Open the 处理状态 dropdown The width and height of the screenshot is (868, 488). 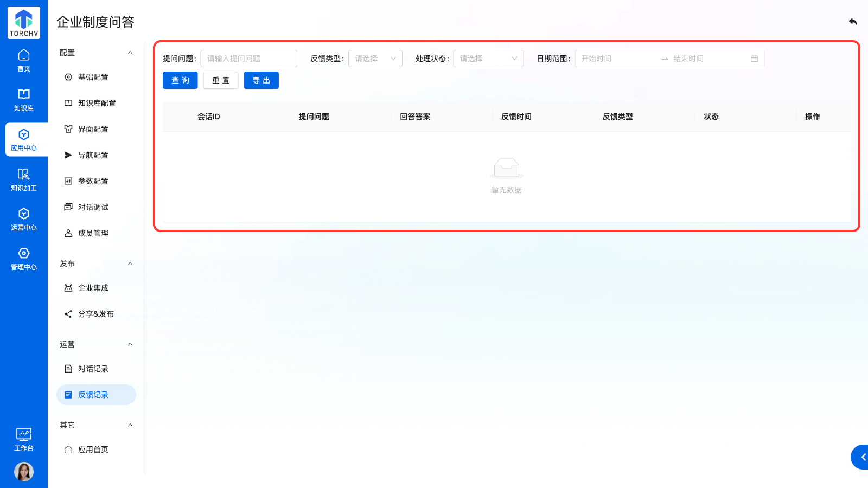[x=488, y=59]
